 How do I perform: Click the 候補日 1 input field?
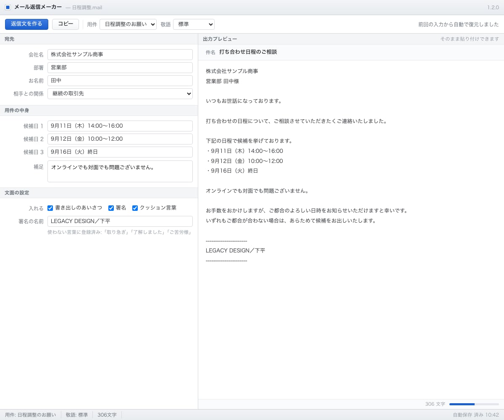coord(120,126)
